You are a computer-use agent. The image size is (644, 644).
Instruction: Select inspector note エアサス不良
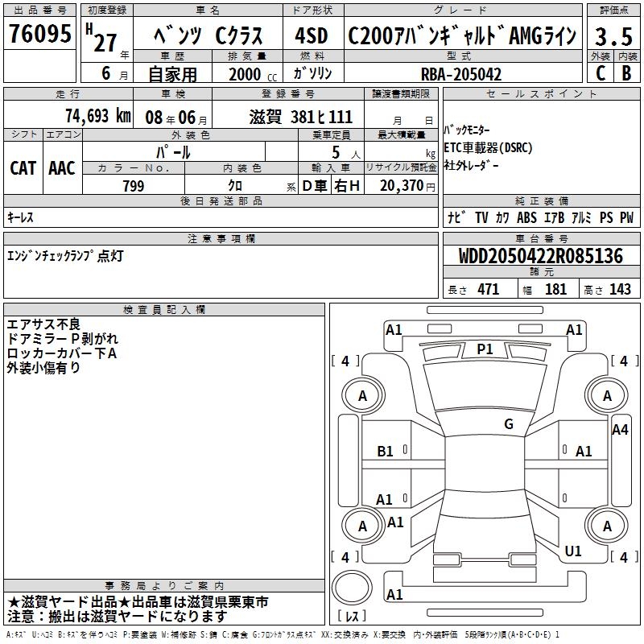point(43,324)
